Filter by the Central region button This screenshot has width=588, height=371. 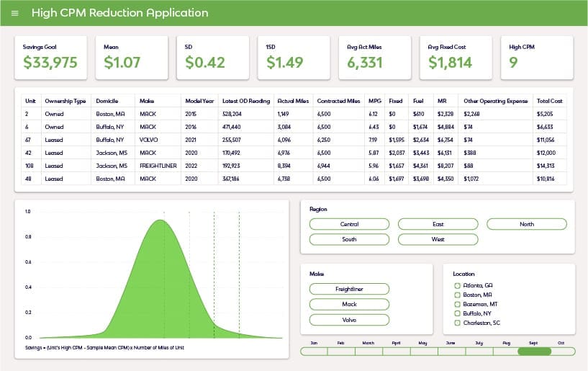[x=349, y=224]
